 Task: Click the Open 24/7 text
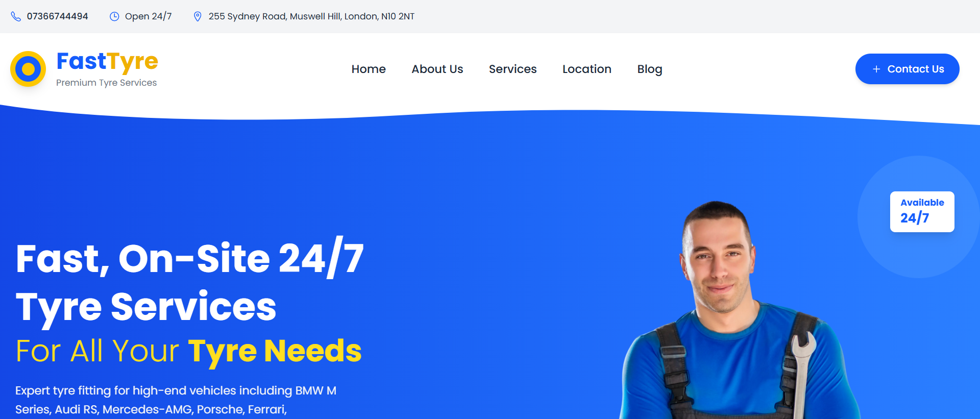(x=148, y=16)
